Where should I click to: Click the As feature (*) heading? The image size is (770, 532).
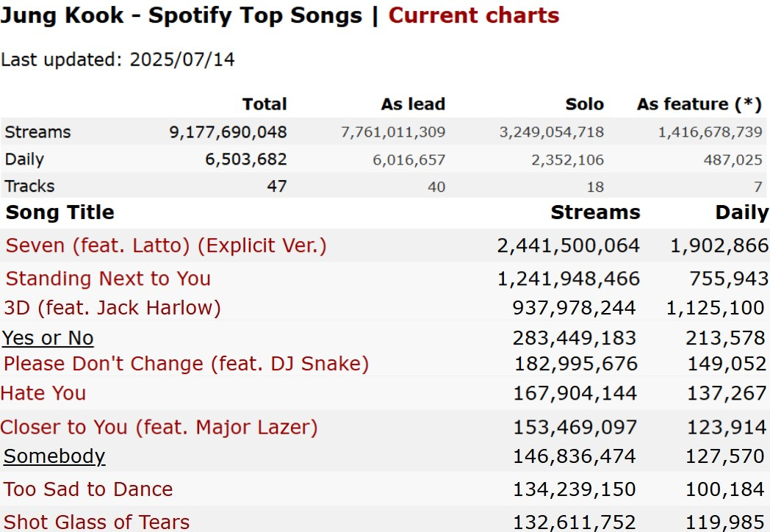coord(699,104)
